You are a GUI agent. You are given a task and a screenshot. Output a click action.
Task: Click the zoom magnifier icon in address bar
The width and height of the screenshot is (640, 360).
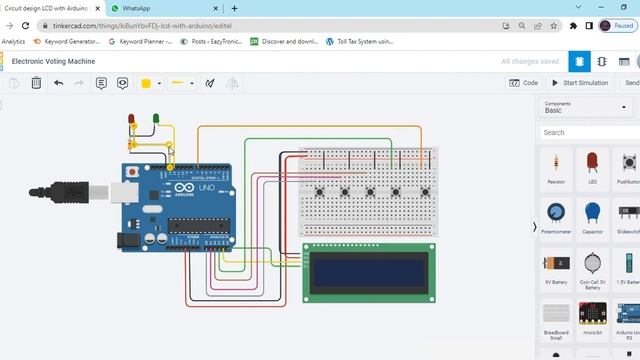tap(522, 26)
